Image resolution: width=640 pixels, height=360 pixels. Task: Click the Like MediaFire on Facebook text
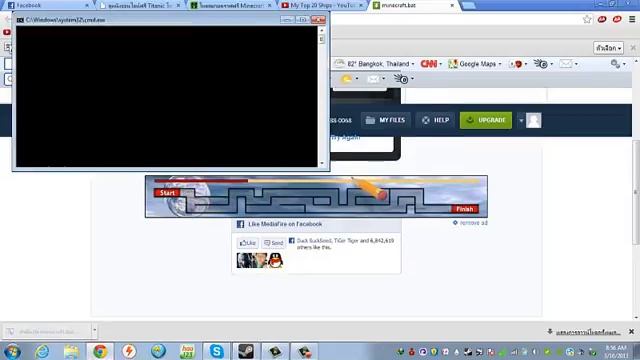[285, 224]
